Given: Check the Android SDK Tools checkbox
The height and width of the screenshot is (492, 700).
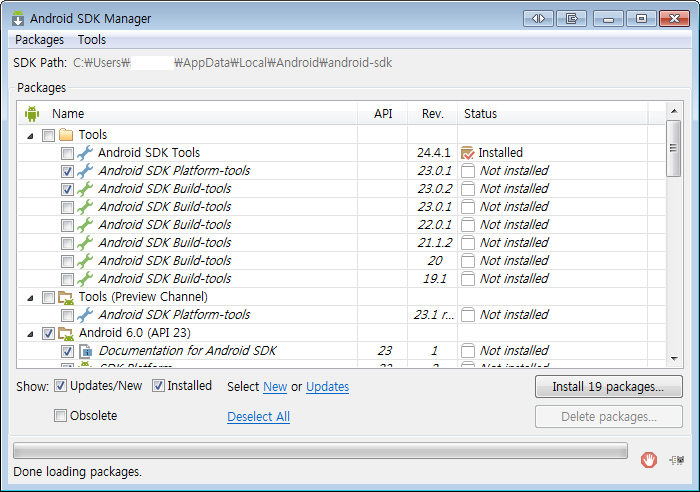Looking at the screenshot, I should 67,153.
